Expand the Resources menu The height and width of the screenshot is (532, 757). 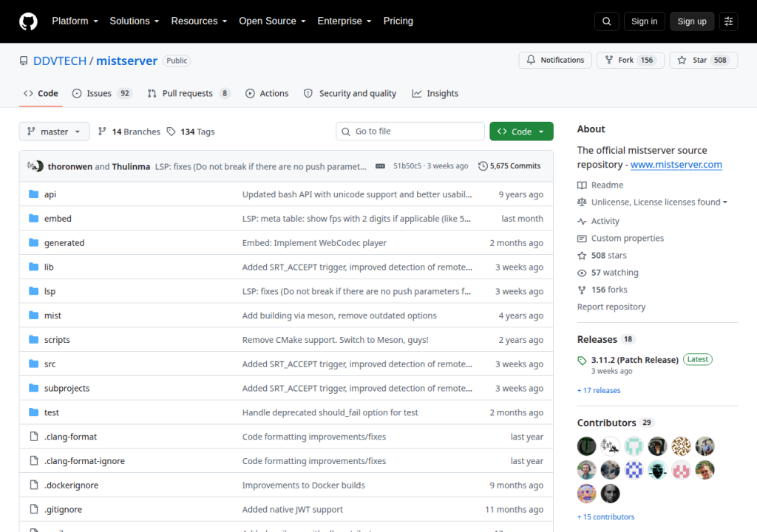point(199,21)
